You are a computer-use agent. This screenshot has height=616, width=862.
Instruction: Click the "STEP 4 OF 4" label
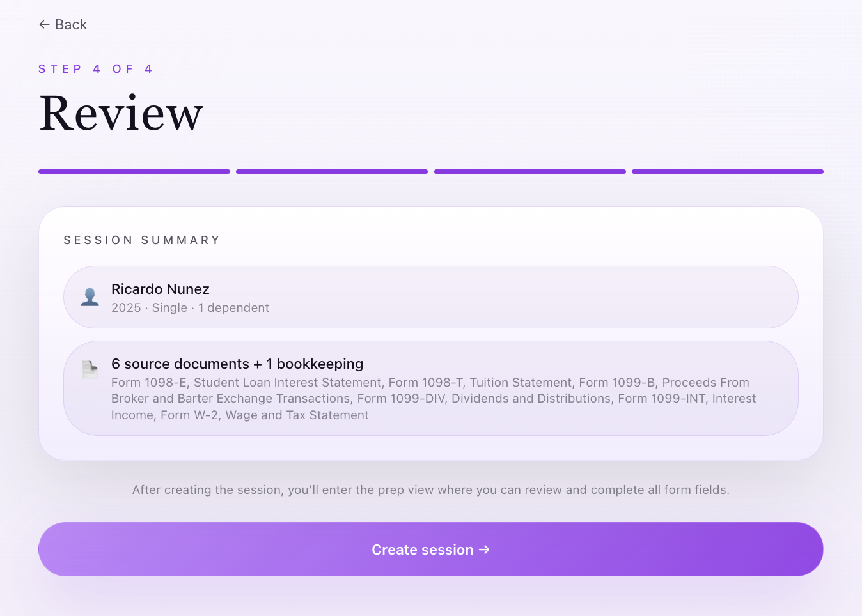(x=95, y=69)
